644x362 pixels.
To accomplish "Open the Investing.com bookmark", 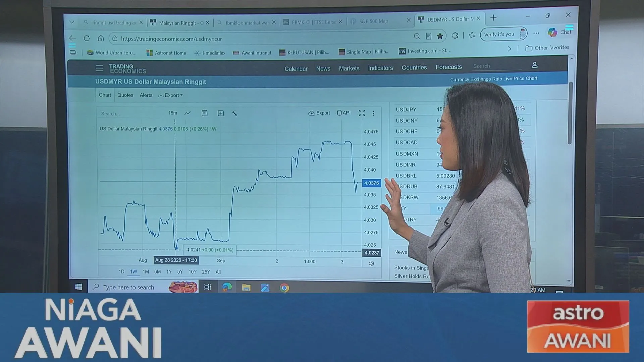I will (x=424, y=51).
